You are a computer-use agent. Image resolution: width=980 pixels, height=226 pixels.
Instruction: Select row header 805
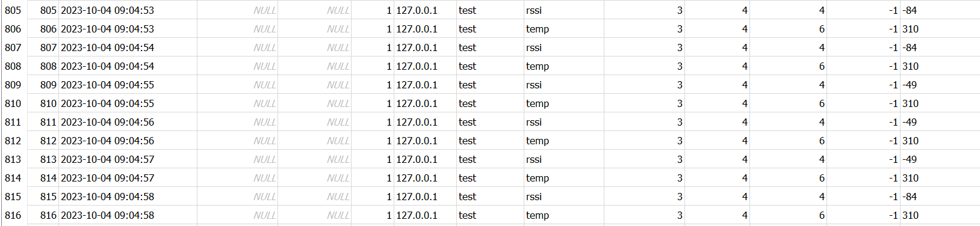(13, 10)
